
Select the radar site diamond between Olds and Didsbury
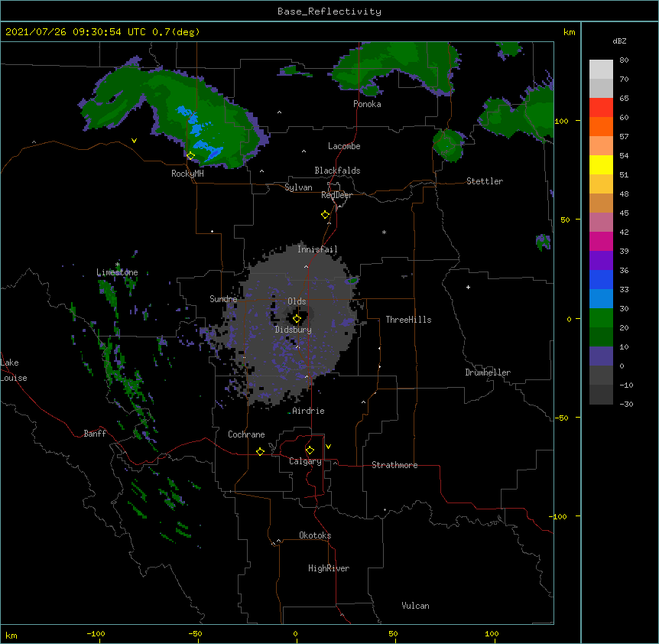click(297, 319)
